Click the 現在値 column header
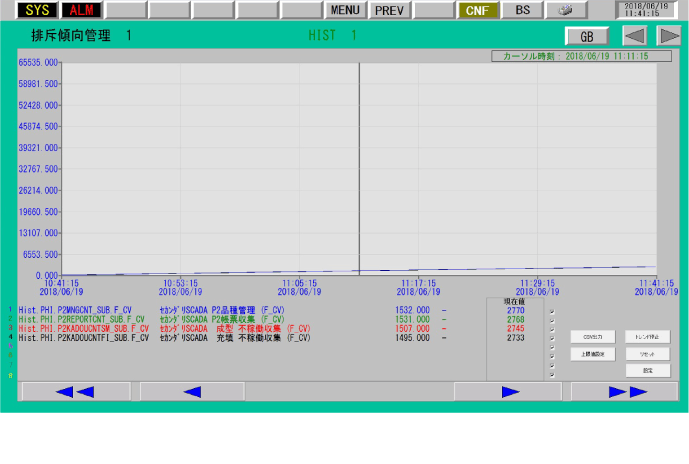This screenshot has width=689, height=464. [515, 302]
